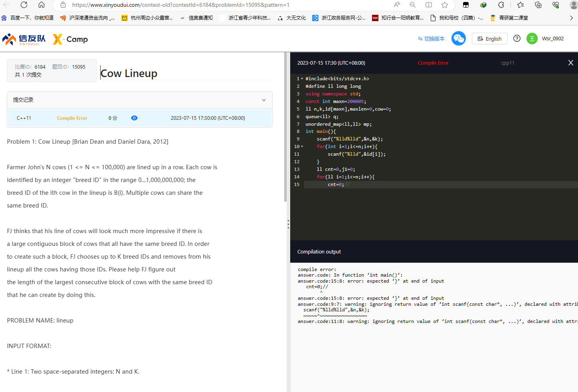The image size is (578, 392).
Task: Fold the for loop at line 10
Action: point(302,147)
